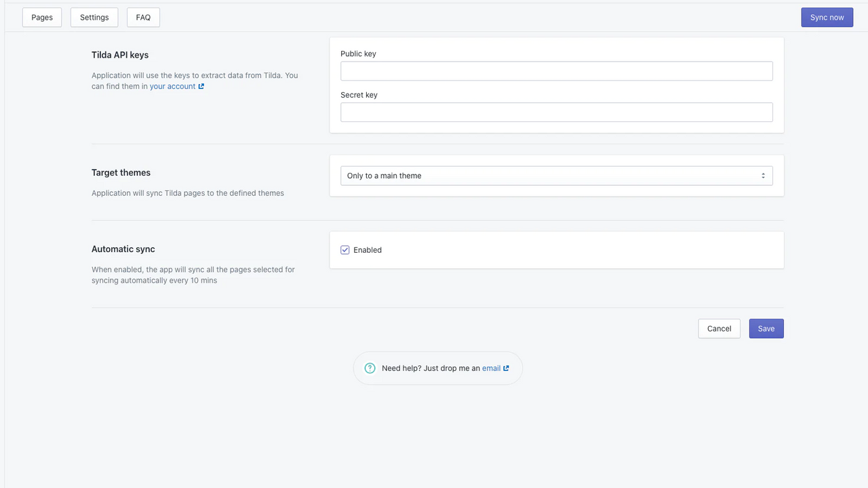Click the 'Need help? Just drop me an' text
The width and height of the screenshot is (868, 488).
point(431,369)
